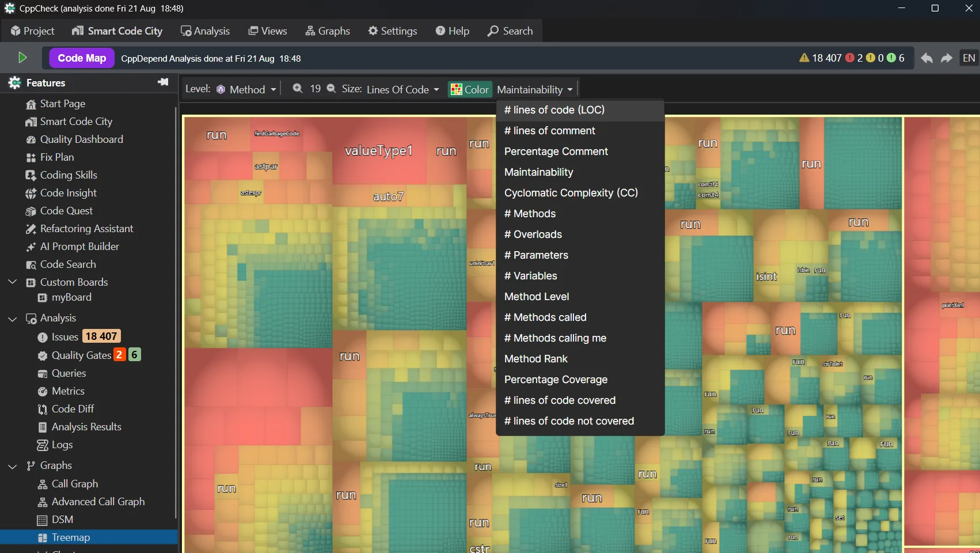
Task: Open the Help menu
Action: pyautogui.click(x=453, y=31)
